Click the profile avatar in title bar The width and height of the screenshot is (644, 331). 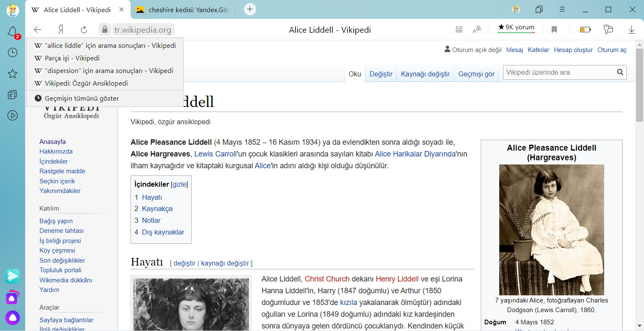pyautogui.click(x=516, y=9)
